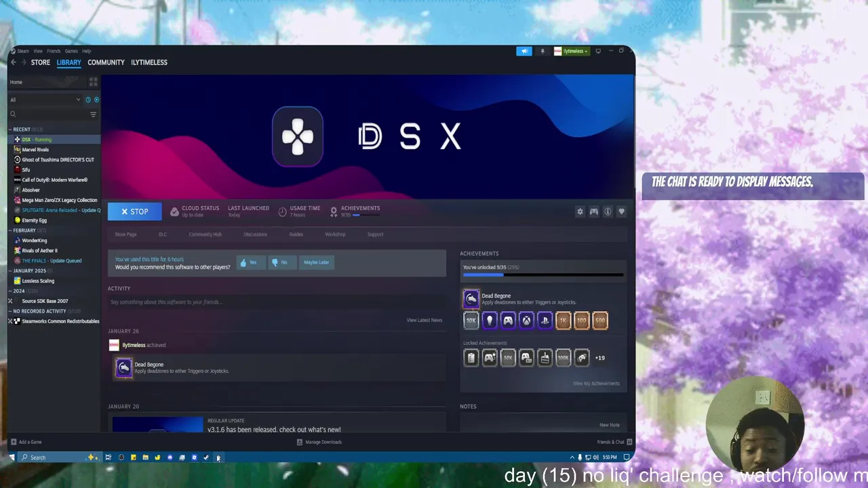Collapse the NO RECORDED ACTIVITY category
This screenshot has width=868, height=488.
point(10,311)
